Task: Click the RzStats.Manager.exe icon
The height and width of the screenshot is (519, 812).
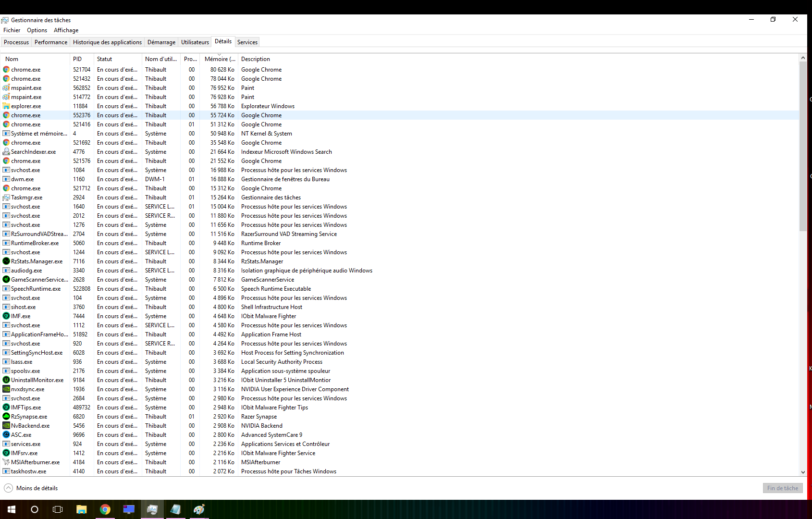Action: click(x=6, y=261)
